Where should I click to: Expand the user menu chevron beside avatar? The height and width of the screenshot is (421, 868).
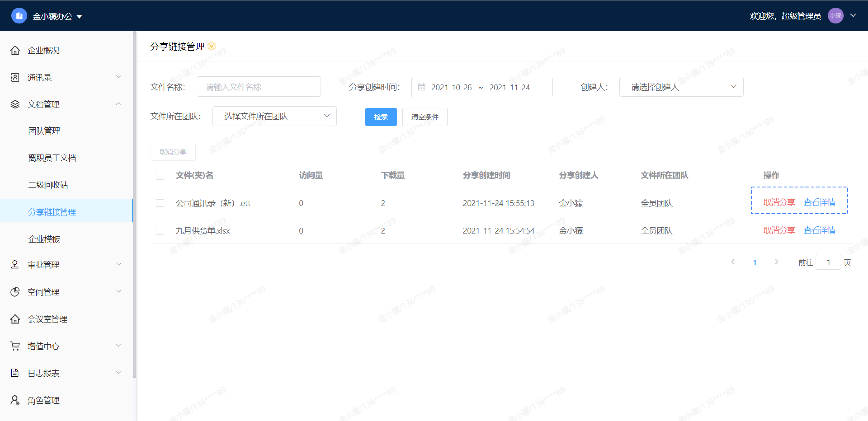coord(853,16)
